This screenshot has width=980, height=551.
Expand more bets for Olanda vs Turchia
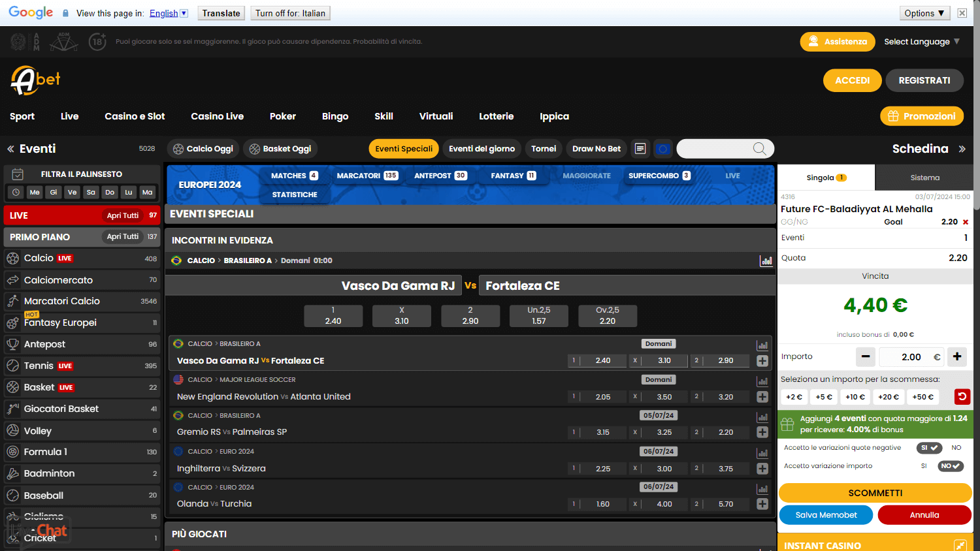(x=762, y=504)
